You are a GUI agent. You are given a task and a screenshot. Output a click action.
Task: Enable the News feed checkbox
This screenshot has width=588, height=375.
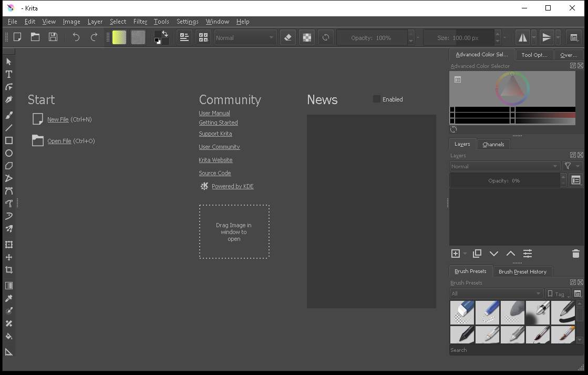tap(376, 99)
